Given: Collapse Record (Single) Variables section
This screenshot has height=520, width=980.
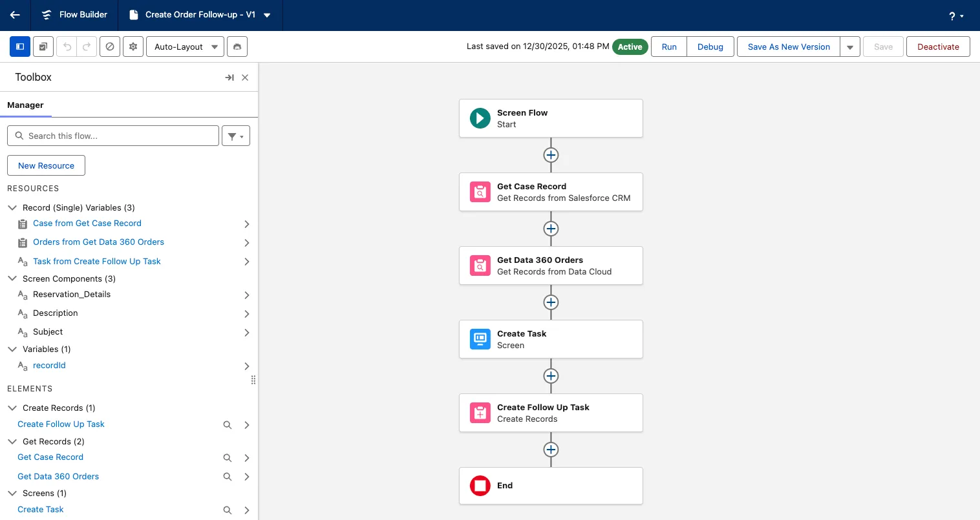Looking at the screenshot, I should click(x=12, y=207).
